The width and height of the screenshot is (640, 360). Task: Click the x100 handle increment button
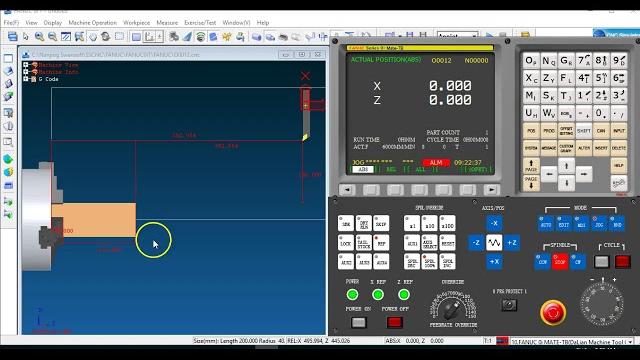click(x=447, y=224)
